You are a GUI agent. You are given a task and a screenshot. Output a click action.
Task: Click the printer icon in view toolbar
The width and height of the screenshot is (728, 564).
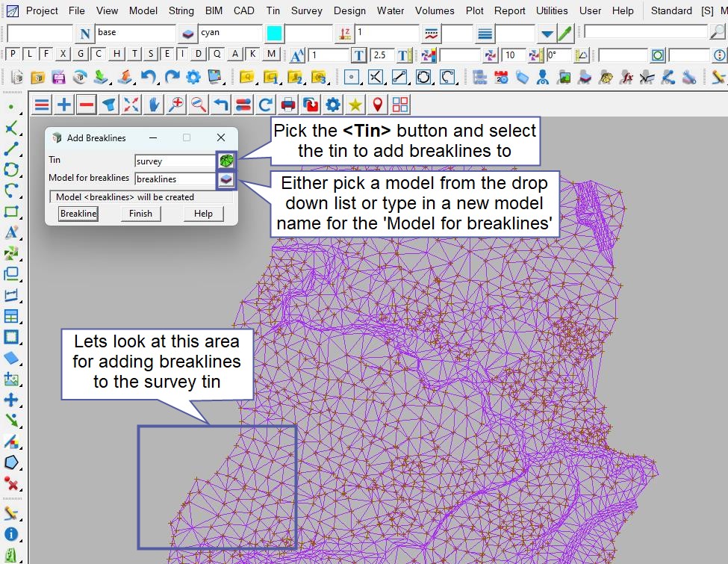pos(288,105)
